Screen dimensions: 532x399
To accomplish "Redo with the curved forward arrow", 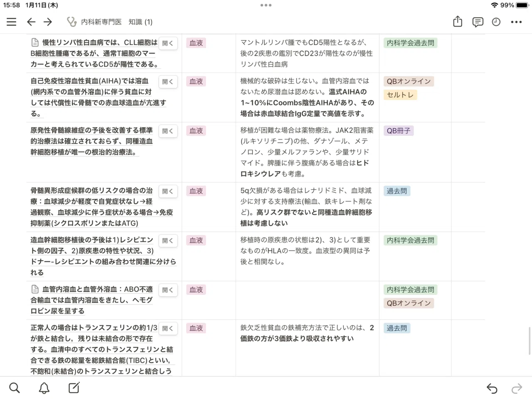I will 517,388.
